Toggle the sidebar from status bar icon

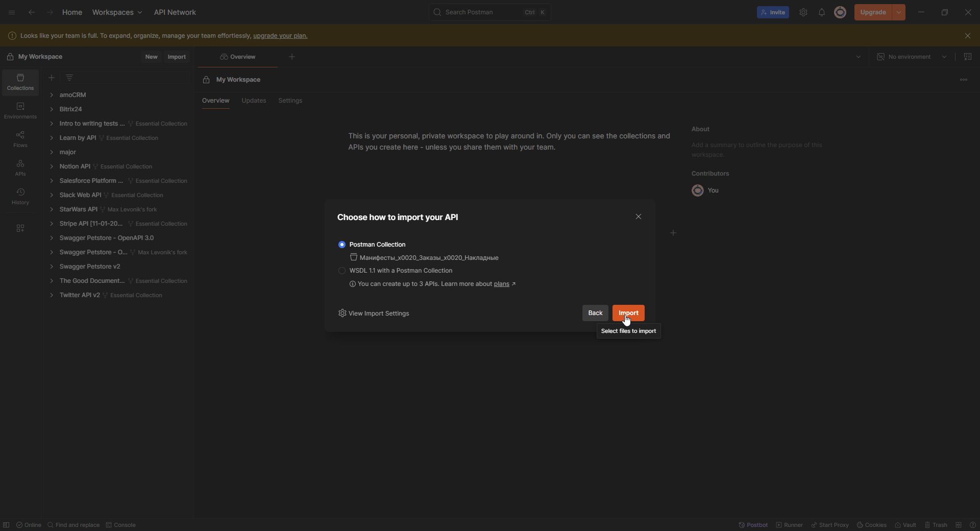pyautogui.click(x=6, y=525)
